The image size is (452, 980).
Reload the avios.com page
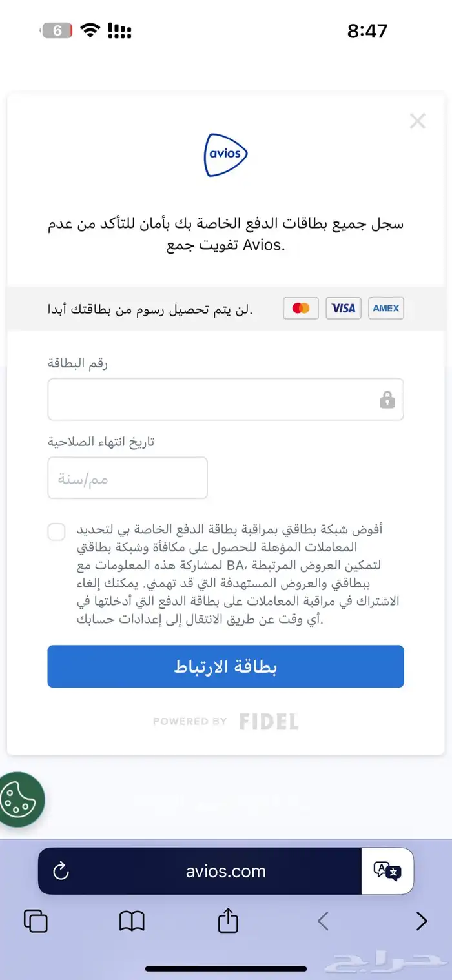pyautogui.click(x=59, y=871)
